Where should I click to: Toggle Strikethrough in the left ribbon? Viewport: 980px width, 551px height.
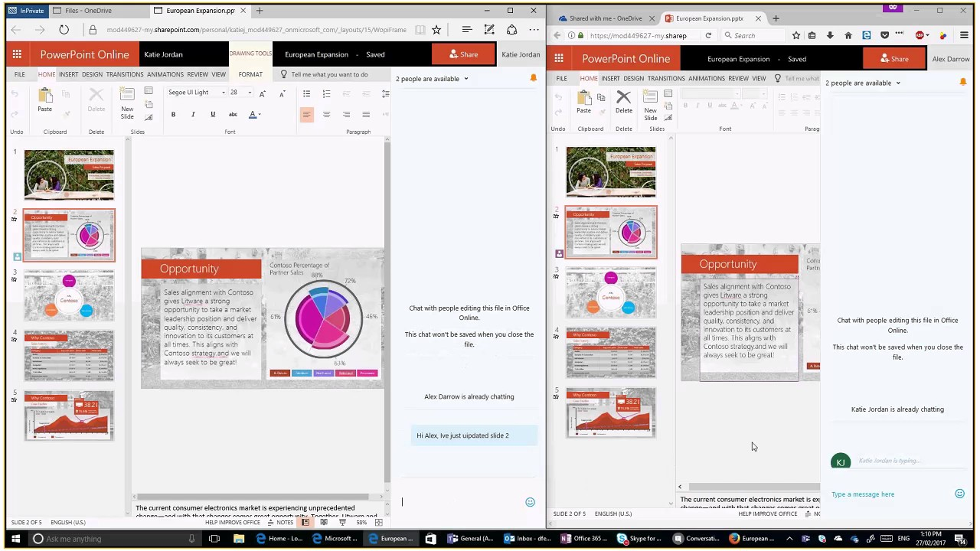[x=233, y=115]
